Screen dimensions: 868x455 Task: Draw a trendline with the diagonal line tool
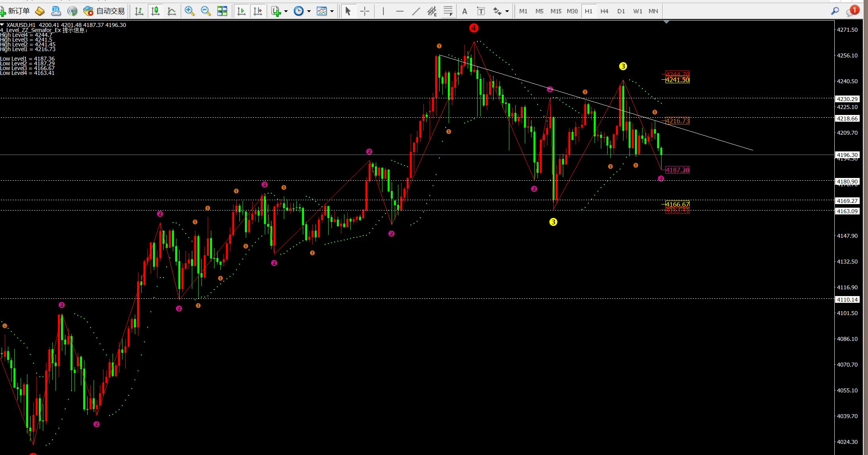pos(416,11)
